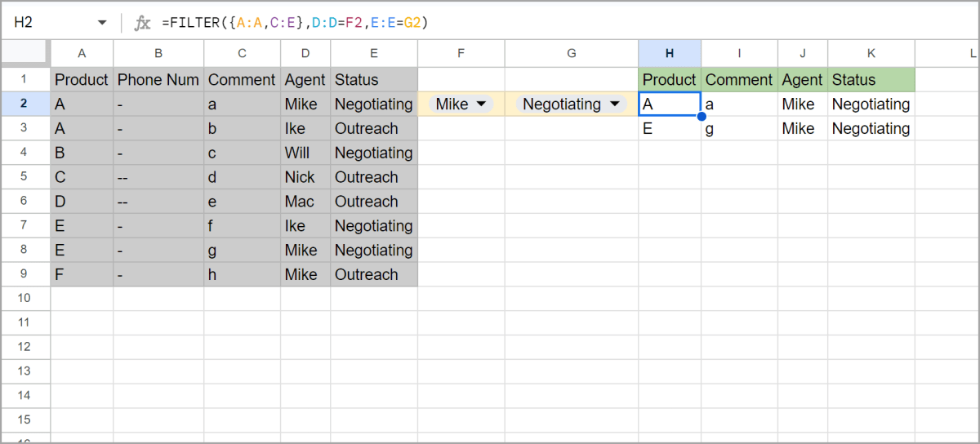Select column E header

coord(374,53)
